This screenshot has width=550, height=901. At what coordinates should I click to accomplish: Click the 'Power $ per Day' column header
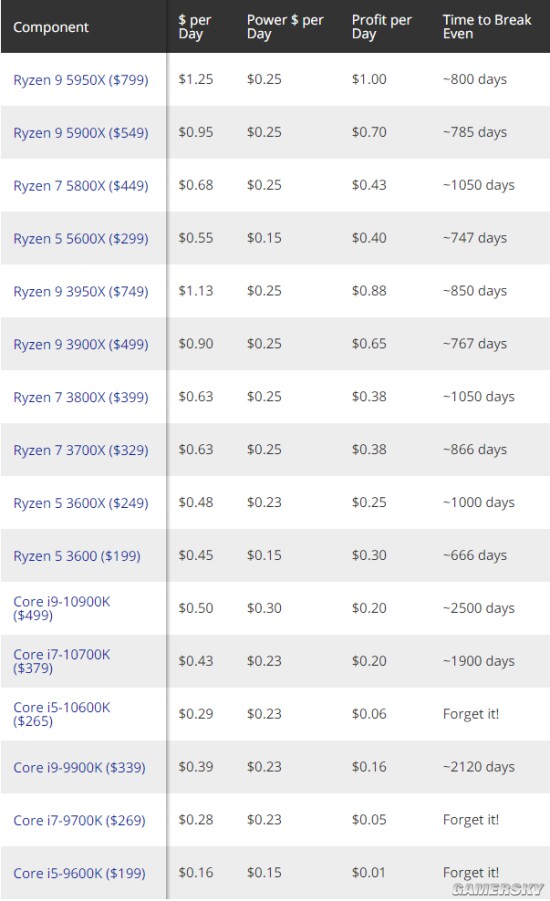(285, 27)
